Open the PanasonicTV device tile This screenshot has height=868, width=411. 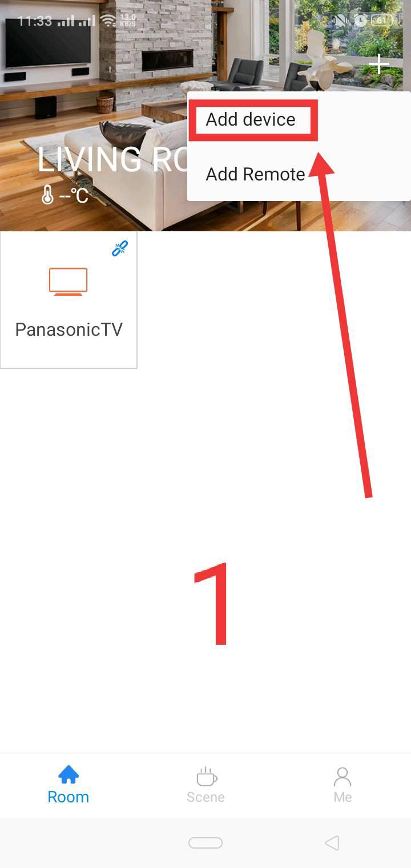68,300
